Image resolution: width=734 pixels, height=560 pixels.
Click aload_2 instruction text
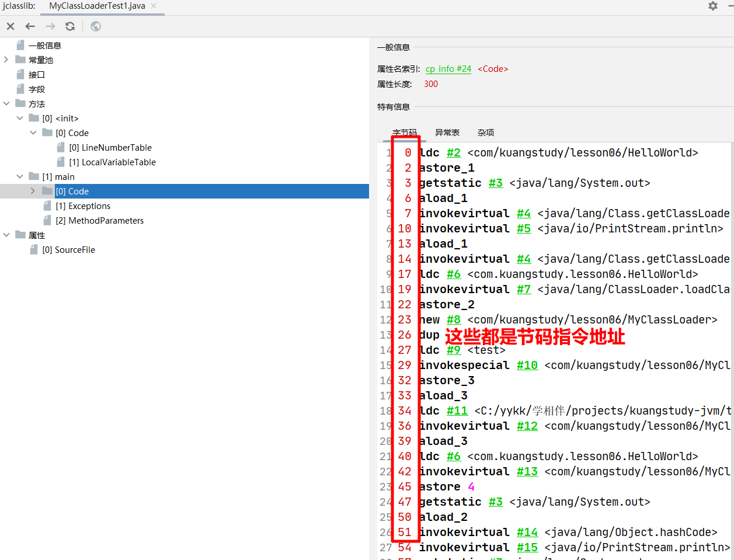coord(443,517)
